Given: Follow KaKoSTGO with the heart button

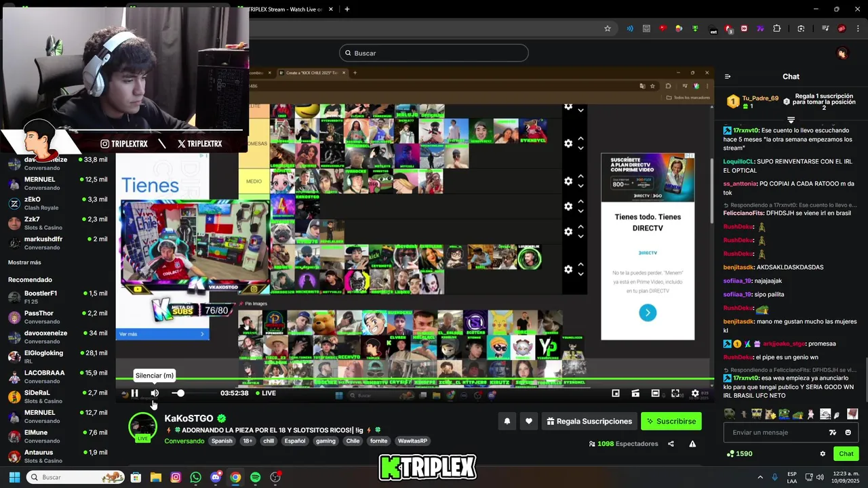Looking at the screenshot, I should 529,422.
